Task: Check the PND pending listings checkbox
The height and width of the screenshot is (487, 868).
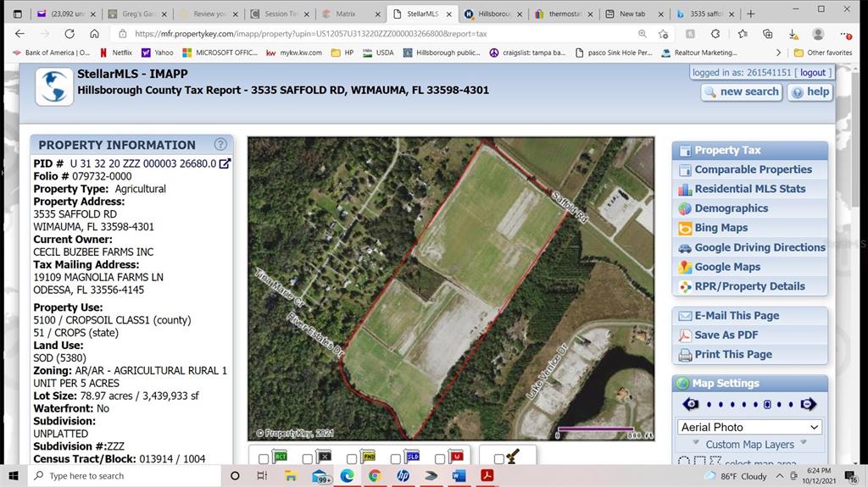Action: point(351,459)
